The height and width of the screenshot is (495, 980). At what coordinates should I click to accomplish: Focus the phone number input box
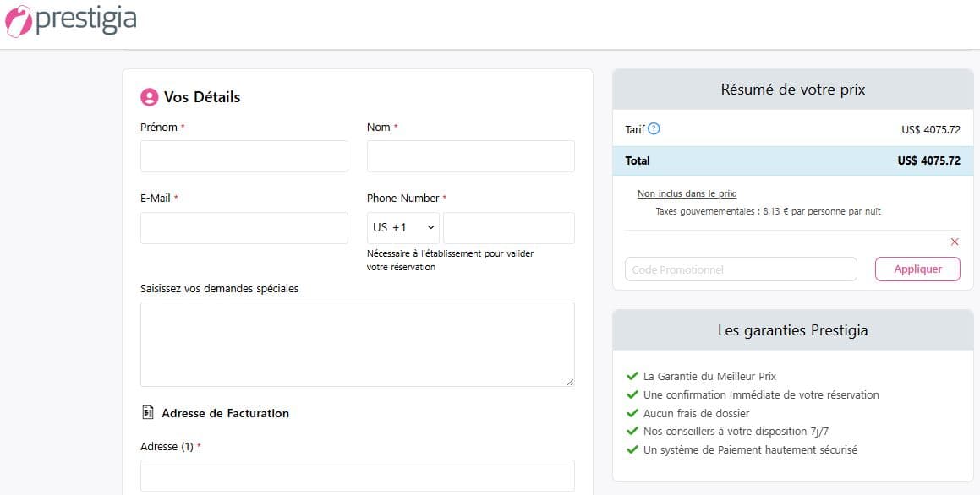[508, 228]
